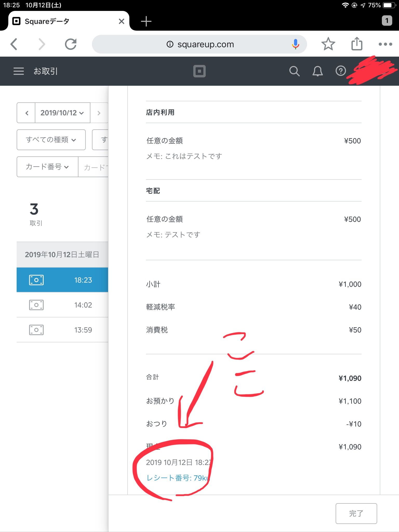The image size is (399, 532).
Task: Expand the 2019/10/12 date dropdown
Action: tap(62, 113)
